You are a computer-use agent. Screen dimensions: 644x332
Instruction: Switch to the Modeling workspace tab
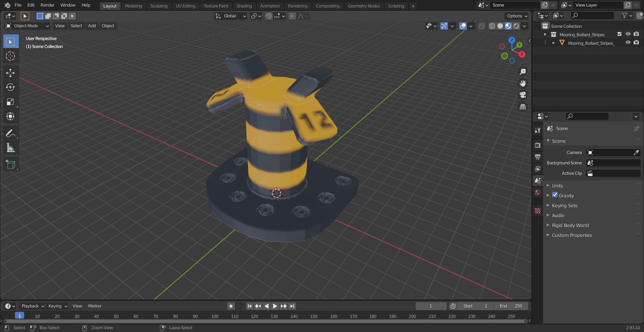click(x=133, y=6)
